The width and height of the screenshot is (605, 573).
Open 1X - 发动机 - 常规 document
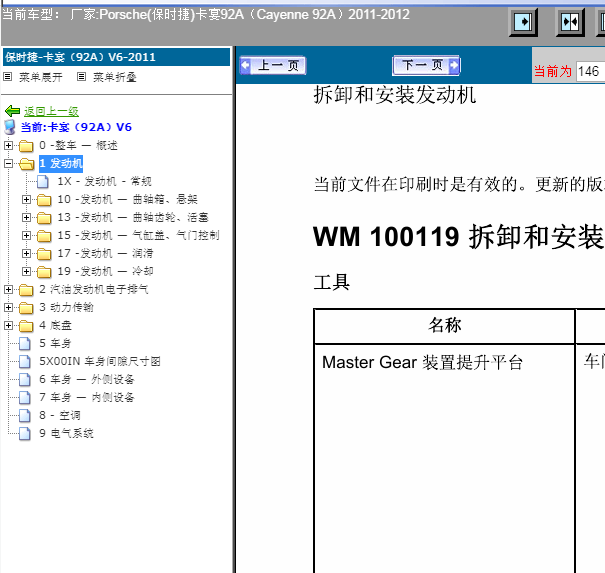point(105,181)
